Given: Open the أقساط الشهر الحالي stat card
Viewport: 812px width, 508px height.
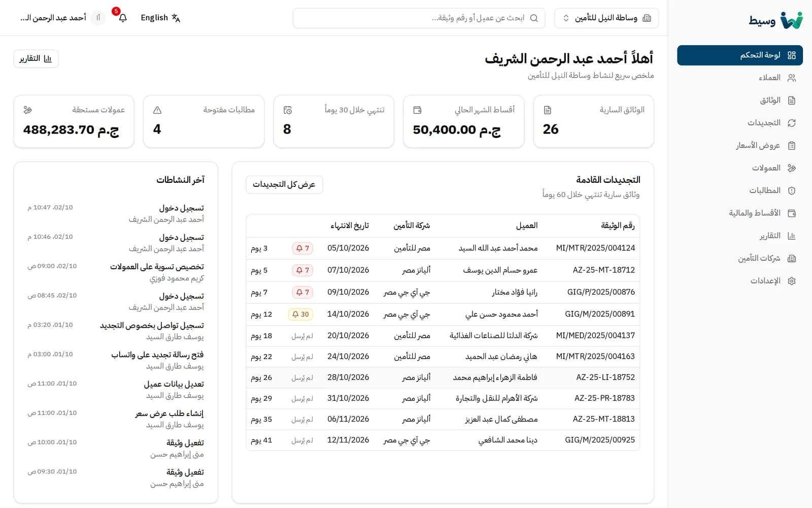Looking at the screenshot, I should [464, 121].
